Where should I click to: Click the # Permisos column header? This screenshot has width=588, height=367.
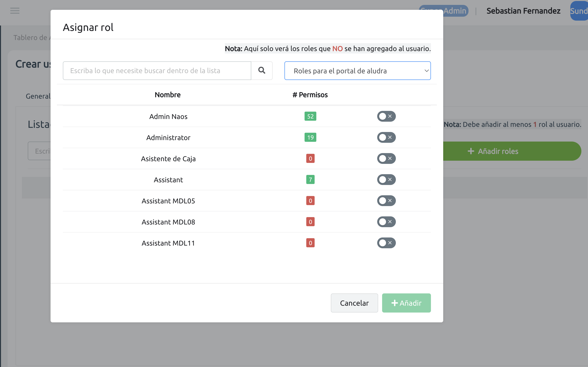click(x=310, y=95)
